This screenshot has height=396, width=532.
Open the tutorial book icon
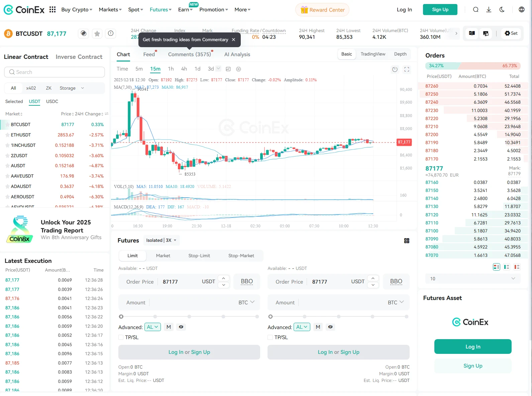click(472, 33)
